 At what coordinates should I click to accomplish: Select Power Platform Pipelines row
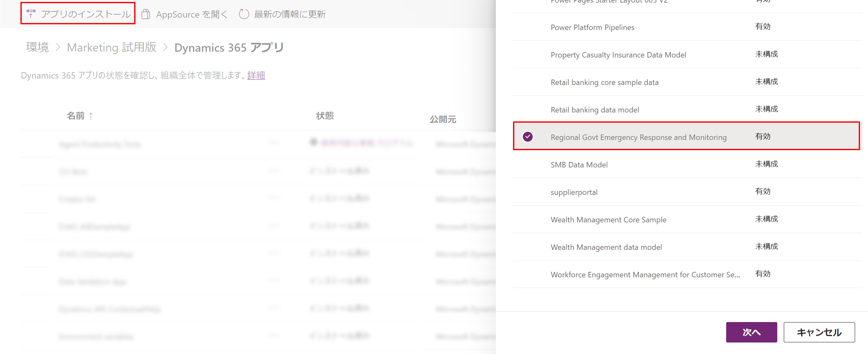(687, 27)
